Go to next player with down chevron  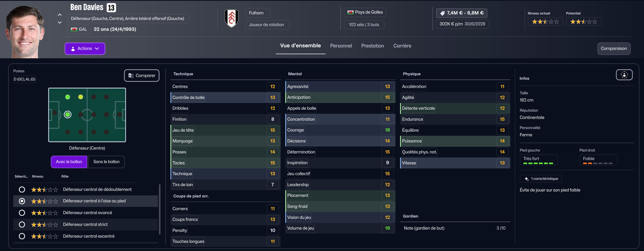[x=60, y=22]
